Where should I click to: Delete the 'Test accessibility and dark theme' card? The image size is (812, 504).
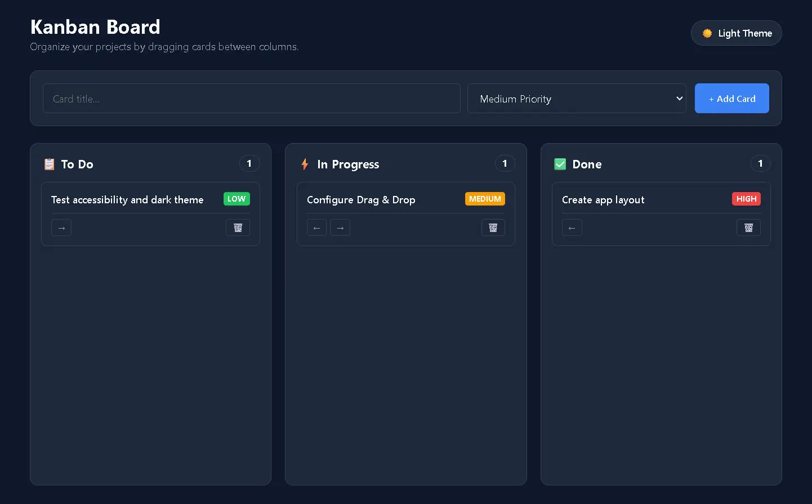(x=238, y=228)
